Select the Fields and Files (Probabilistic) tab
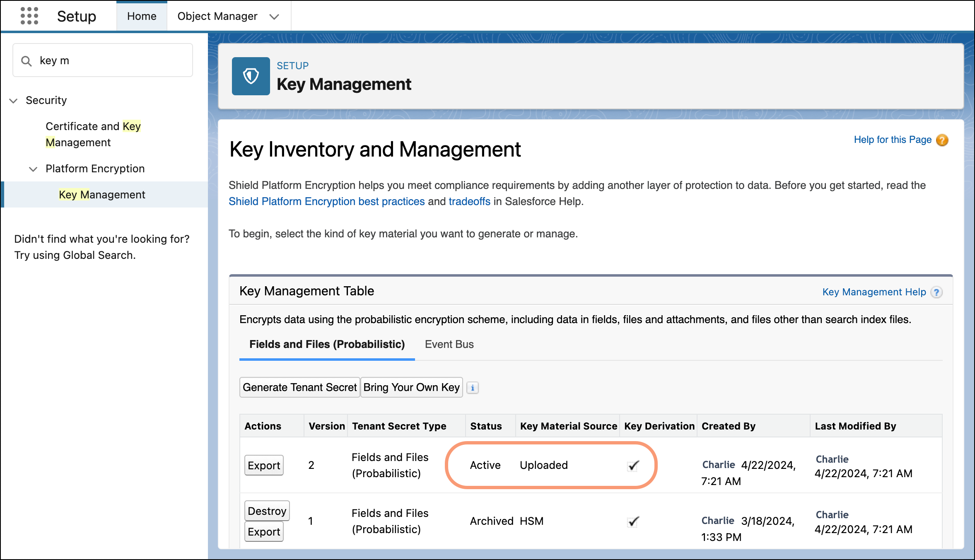The width and height of the screenshot is (975, 560). [x=327, y=344]
